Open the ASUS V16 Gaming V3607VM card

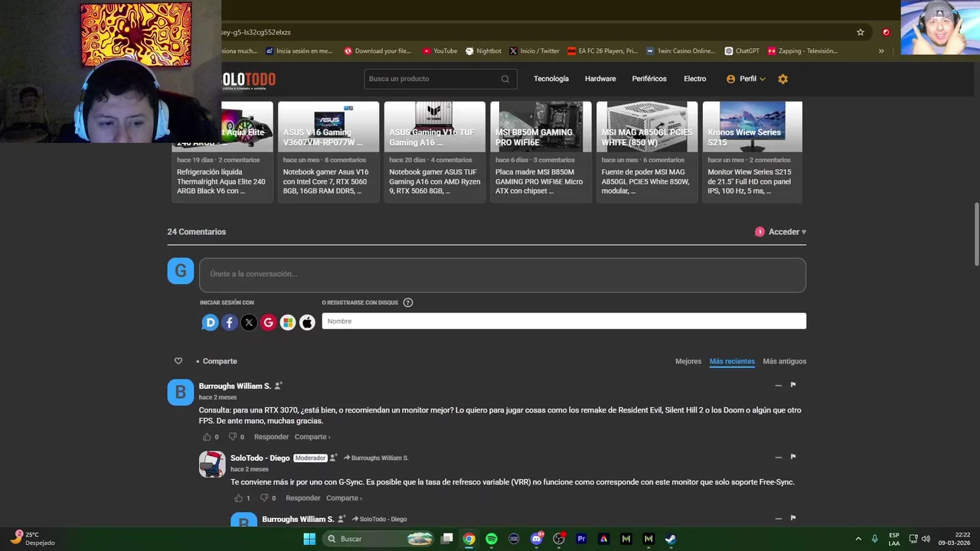tap(328, 152)
